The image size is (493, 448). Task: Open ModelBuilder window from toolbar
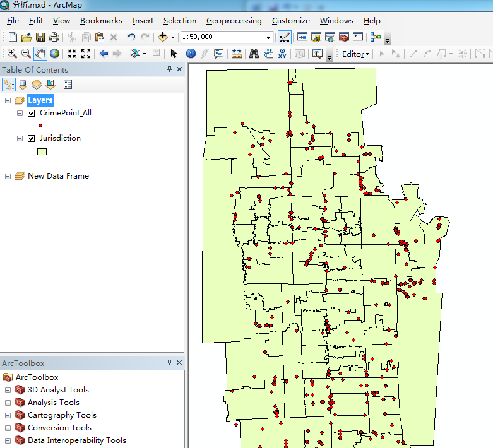pyautogui.click(x=376, y=37)
